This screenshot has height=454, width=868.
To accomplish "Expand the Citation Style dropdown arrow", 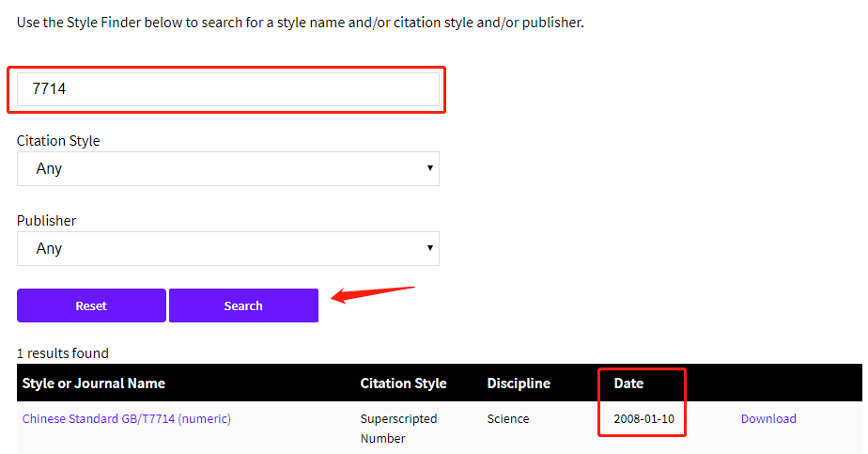I will [430, 168].
